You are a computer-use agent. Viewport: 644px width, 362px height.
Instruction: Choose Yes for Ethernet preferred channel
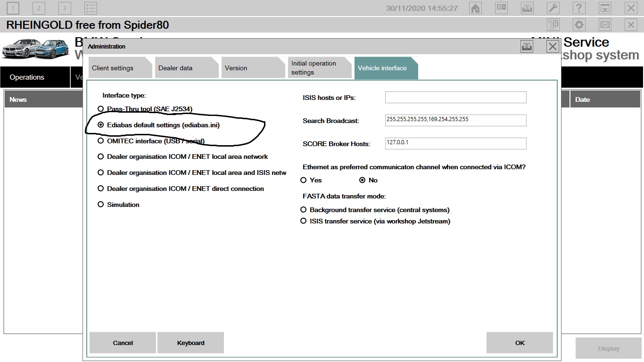pyautogui.click(x=311, y=180)
